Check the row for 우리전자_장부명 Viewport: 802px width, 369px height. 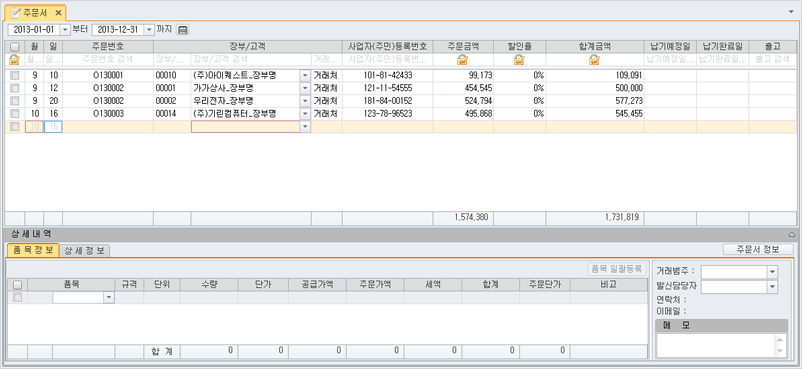tap(14, 101)
